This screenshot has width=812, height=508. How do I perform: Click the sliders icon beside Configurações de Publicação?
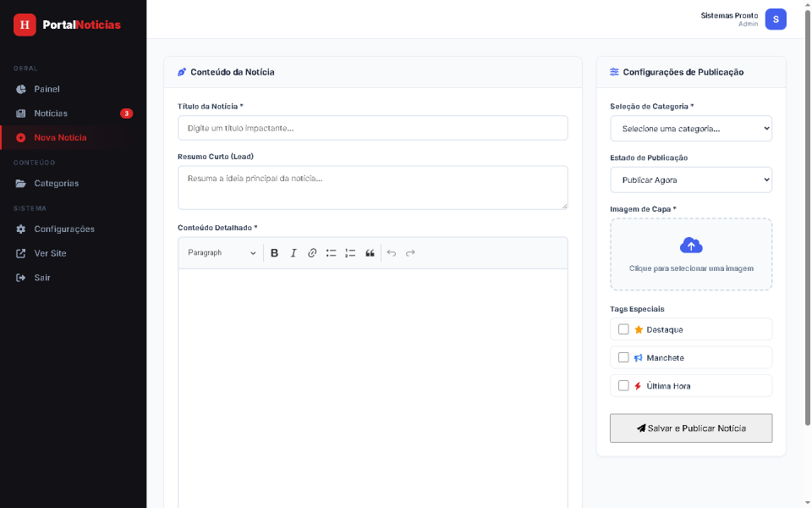(614, 72)
